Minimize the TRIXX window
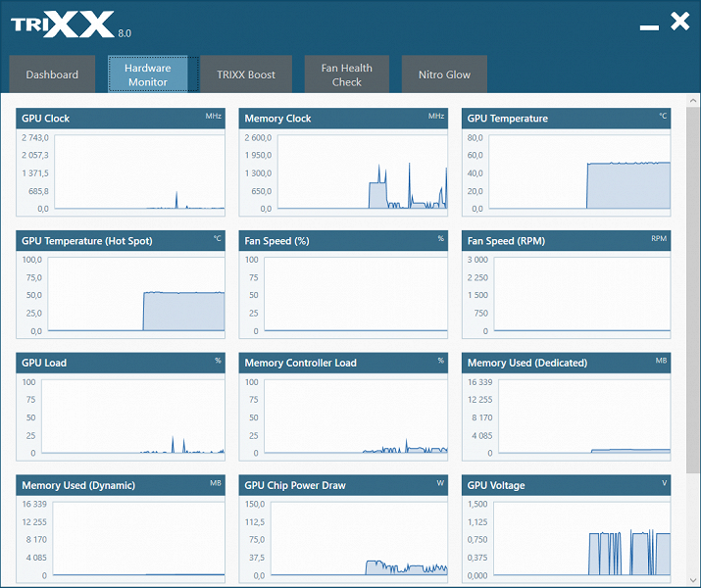 (649, 27)
